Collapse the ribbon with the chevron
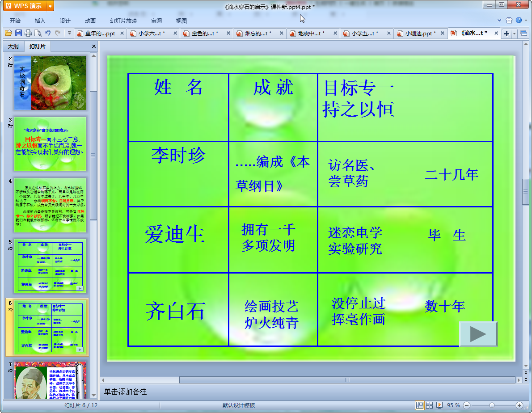The image size is (532, 413). pos(499,21)
